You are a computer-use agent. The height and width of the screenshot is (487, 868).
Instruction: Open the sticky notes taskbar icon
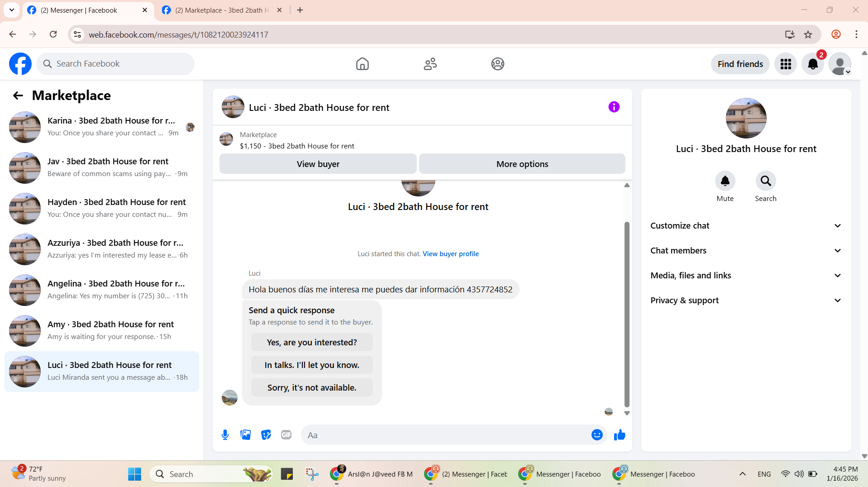pos(287,474)
